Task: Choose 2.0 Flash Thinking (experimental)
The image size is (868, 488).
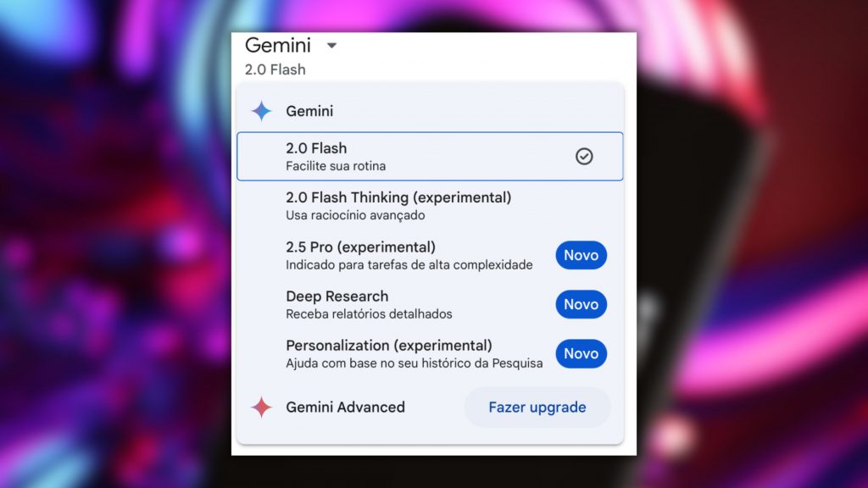Action: pos(430,206)
